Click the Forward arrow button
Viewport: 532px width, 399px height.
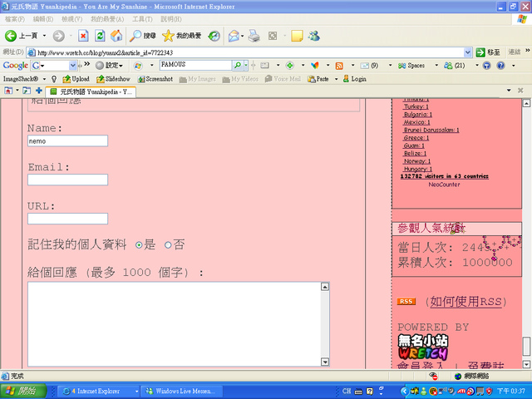coord(59,36)
